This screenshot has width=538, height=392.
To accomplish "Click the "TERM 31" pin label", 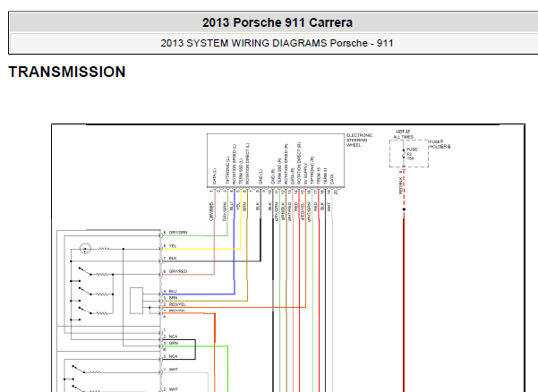I will pos(325,176).
